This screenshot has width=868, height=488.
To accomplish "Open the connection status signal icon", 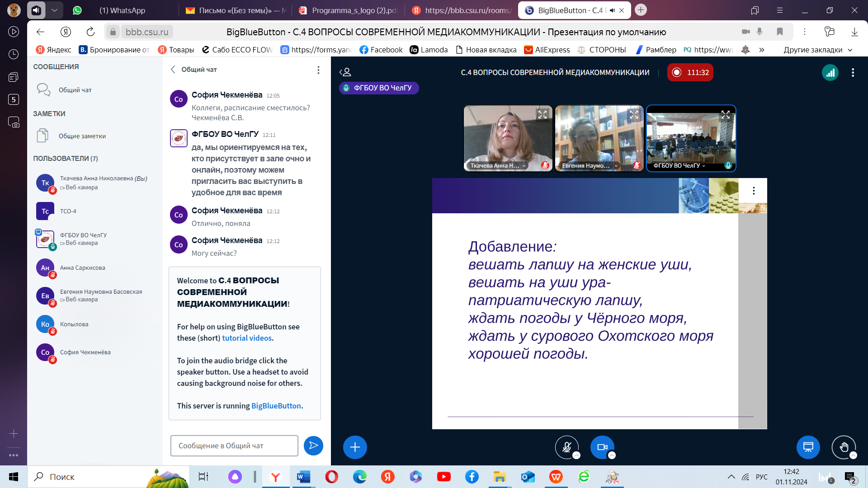I will click(830, 73).
